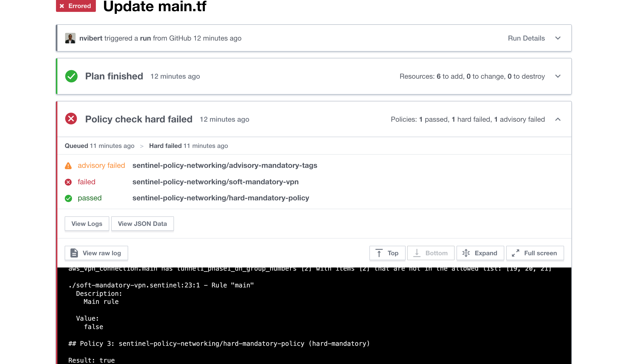Viewport: 627px width, 364px height.
Task: Click the red failed X icon for soft-mandatory-vpn
Action: 68,182
